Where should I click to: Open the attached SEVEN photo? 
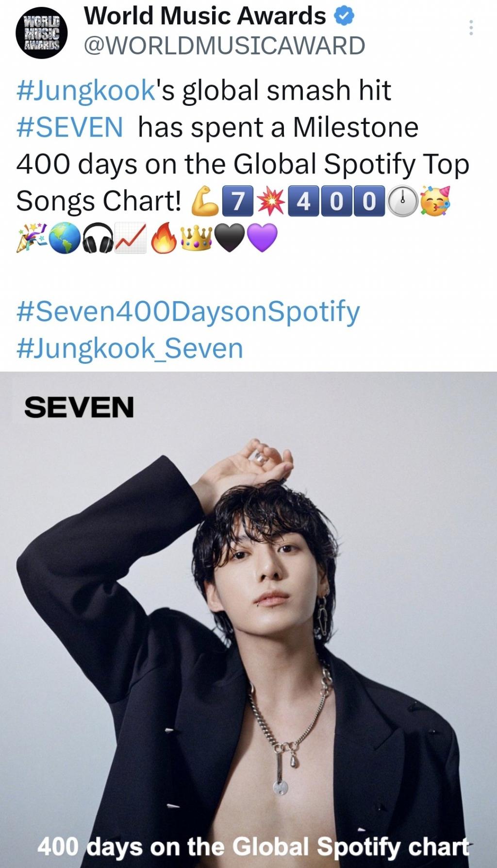[248, 620]
